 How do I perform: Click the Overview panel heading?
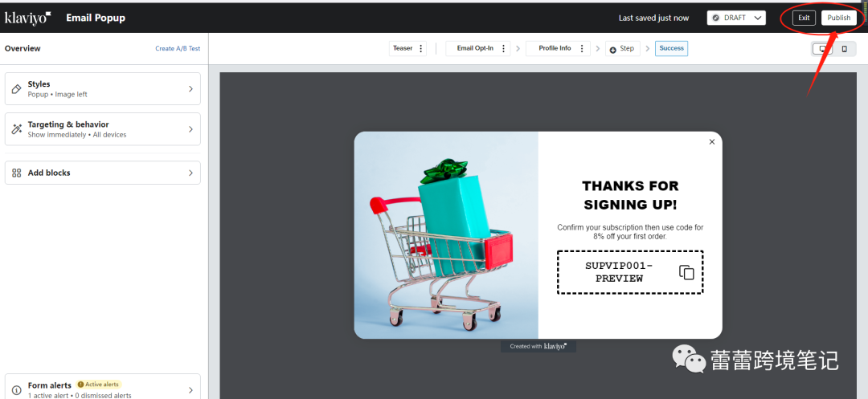(23, 49)
